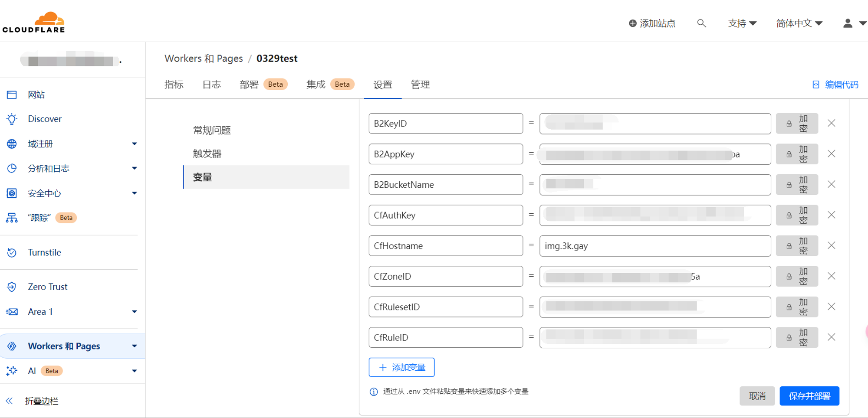Viewport: 868px width, 418px height.
Task: Switch to the 指标 tab
Action: tap(174, 85)
